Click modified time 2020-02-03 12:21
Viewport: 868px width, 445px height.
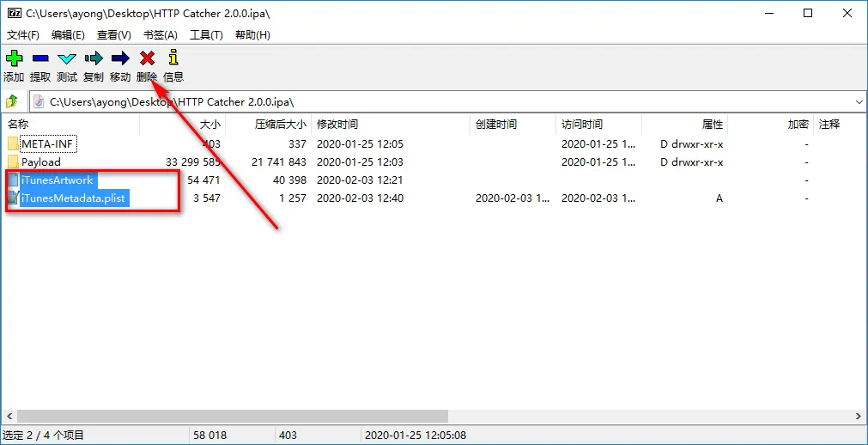(360, 180)
